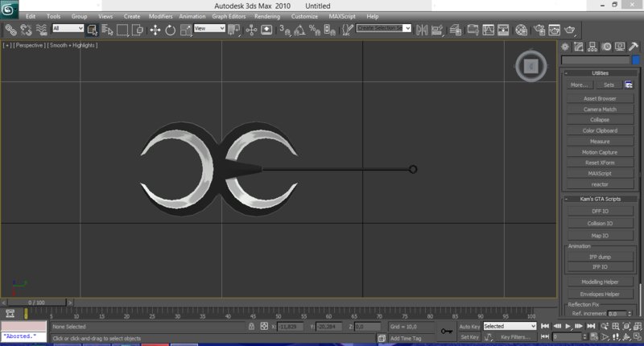Image resolution: width=644 pixels, height=346 pixels.
Task: Click the X coordinate input field
Action: 291,327
